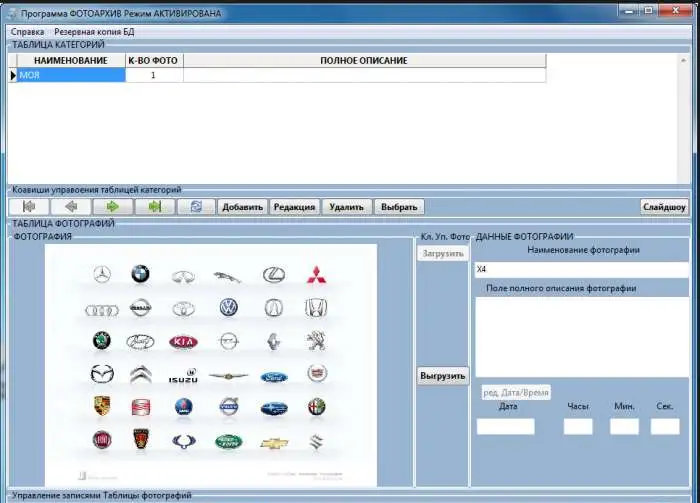Click the Редакция button
The image size is (700, 503).
pos(294,207)
